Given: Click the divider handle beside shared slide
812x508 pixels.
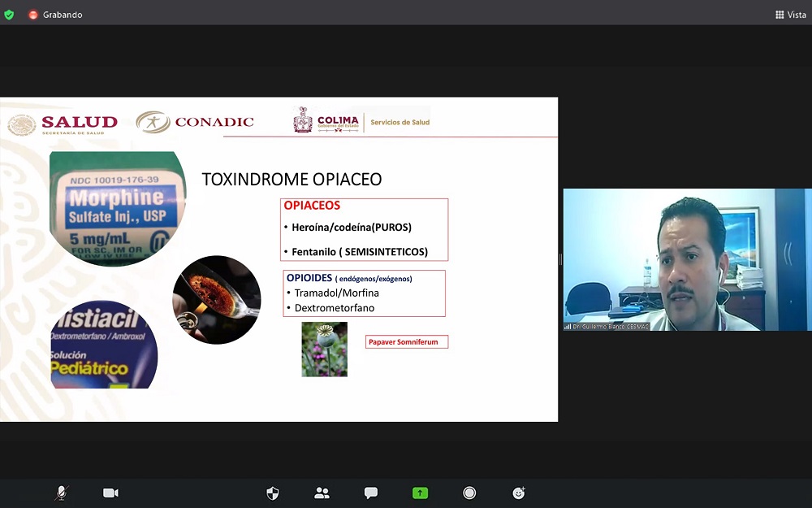Looking at the screenshot, I should pyautogui.click(x=560, y=259).
